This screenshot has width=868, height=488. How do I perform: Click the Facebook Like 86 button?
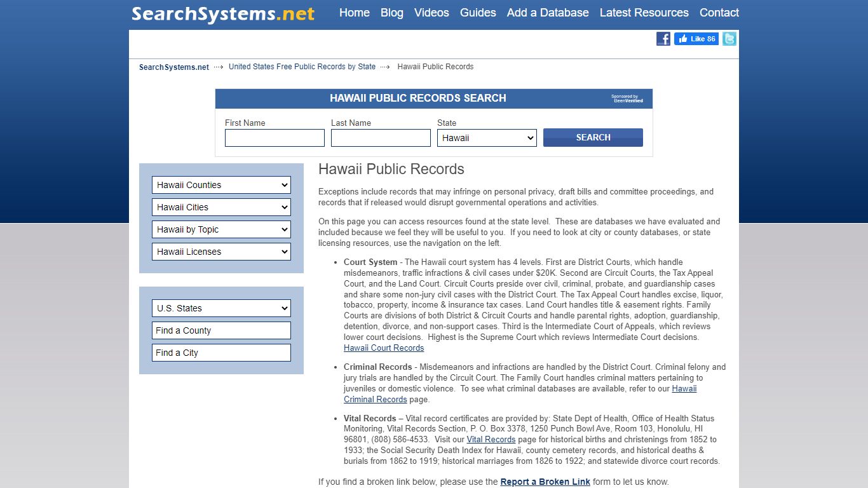pyautogui.click(x=696, y=39)
